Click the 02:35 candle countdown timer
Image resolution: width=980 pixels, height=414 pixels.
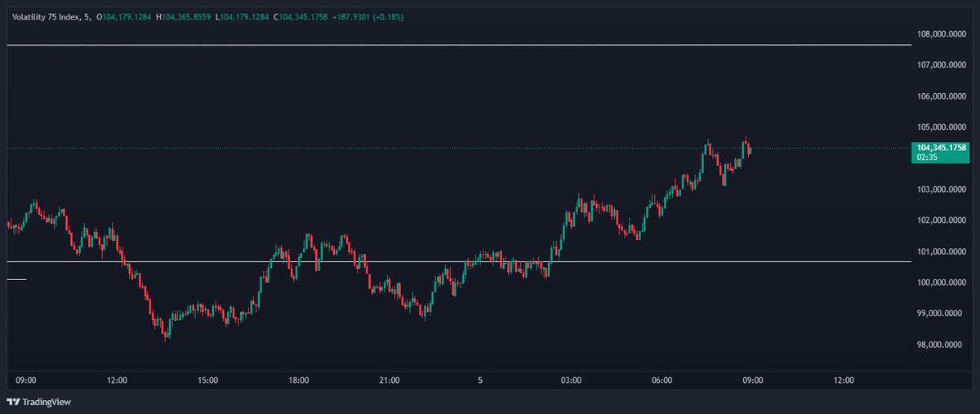pos(927,158)
